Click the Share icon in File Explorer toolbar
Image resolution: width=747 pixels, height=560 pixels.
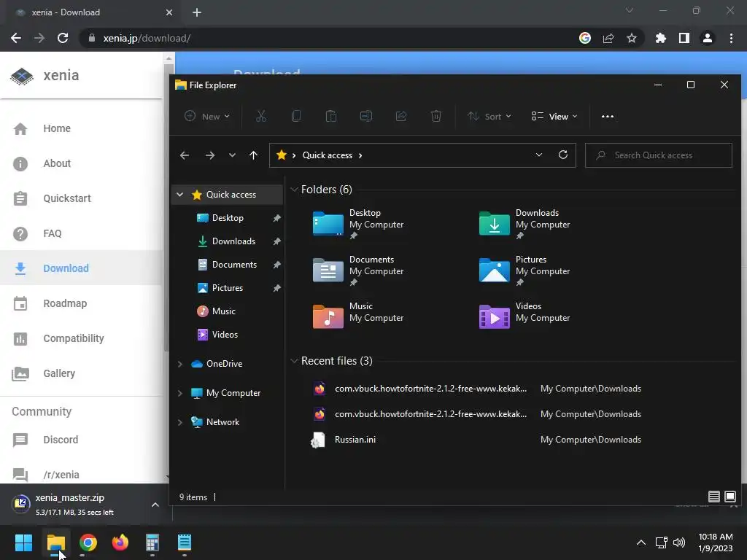tap(401, 116)
